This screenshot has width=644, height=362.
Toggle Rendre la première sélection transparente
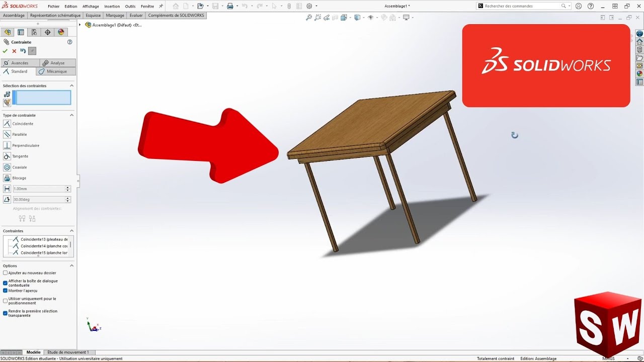pos(6,313)
